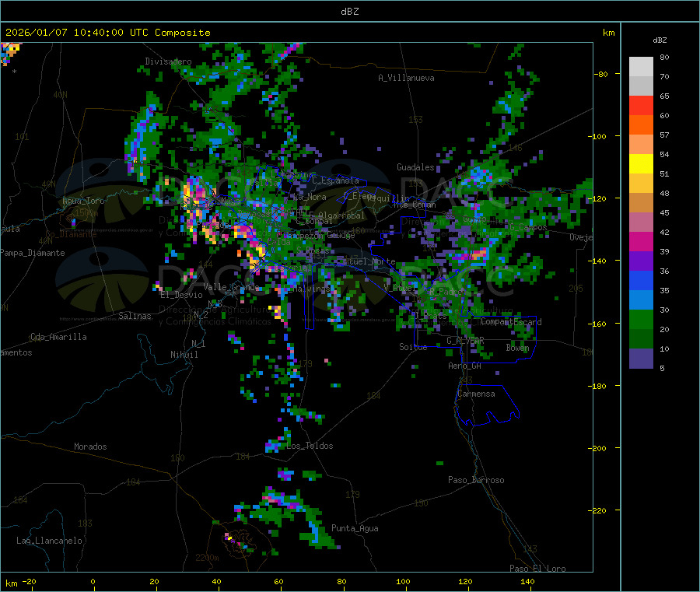Select the 'La_Nora' map label
The width and height of the screenshot is (700, 592).
click(310, 197)
